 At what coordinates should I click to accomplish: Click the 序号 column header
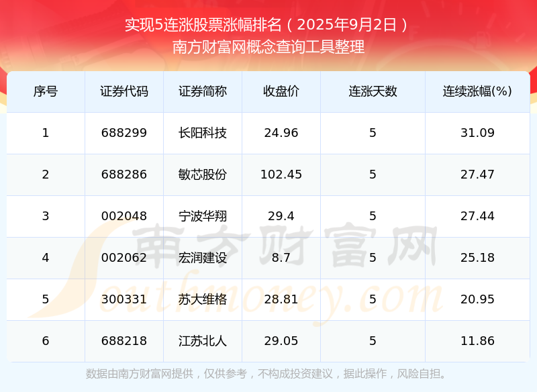46,91
